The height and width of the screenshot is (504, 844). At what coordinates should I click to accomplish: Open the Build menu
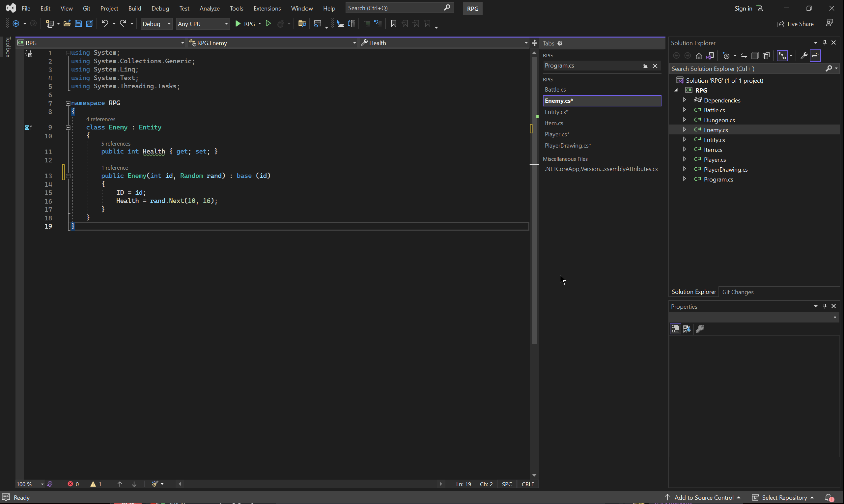(x=134, y=8)
